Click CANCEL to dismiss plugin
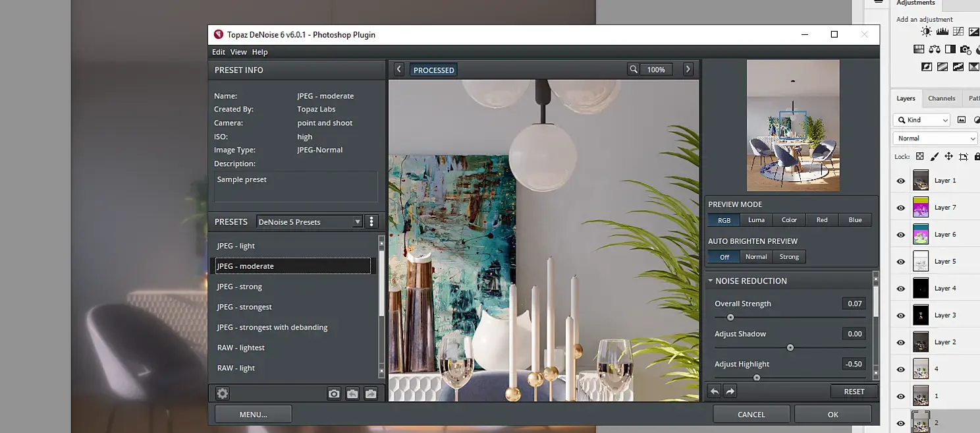 [x=751, y=415]
